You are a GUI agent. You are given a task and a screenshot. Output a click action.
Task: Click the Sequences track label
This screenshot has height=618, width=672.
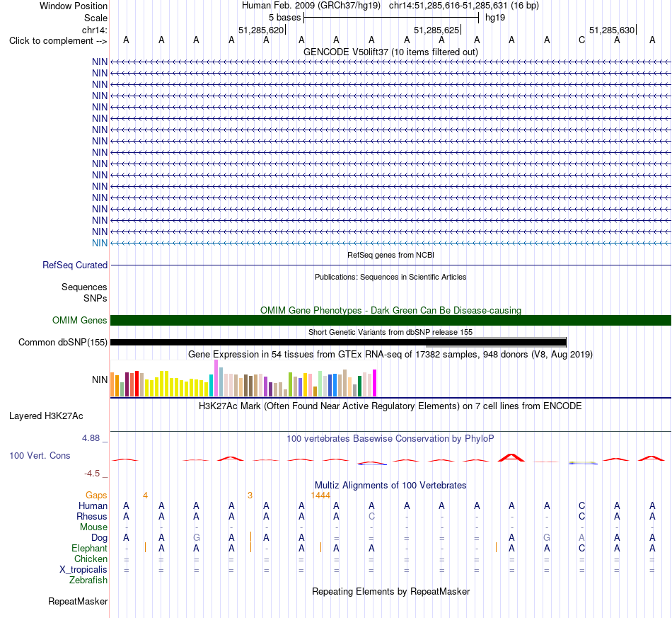pos(84,287)
